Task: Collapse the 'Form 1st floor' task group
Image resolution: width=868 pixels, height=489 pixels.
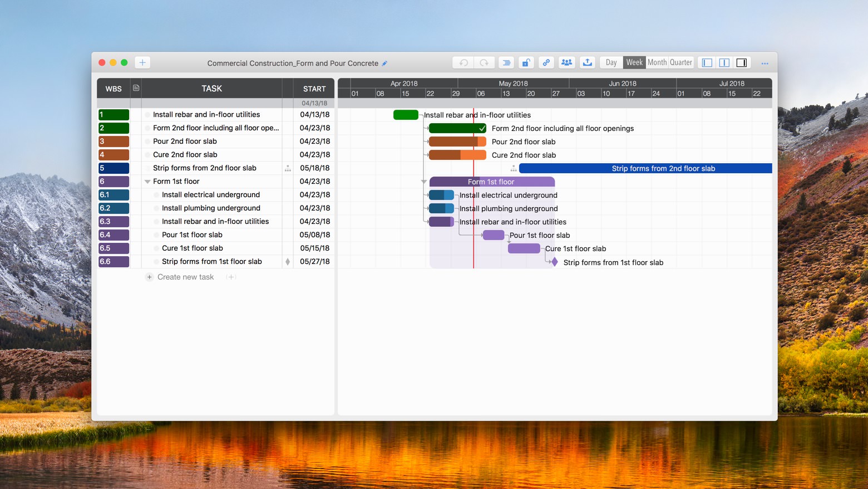Action: [x=147, y=182]
